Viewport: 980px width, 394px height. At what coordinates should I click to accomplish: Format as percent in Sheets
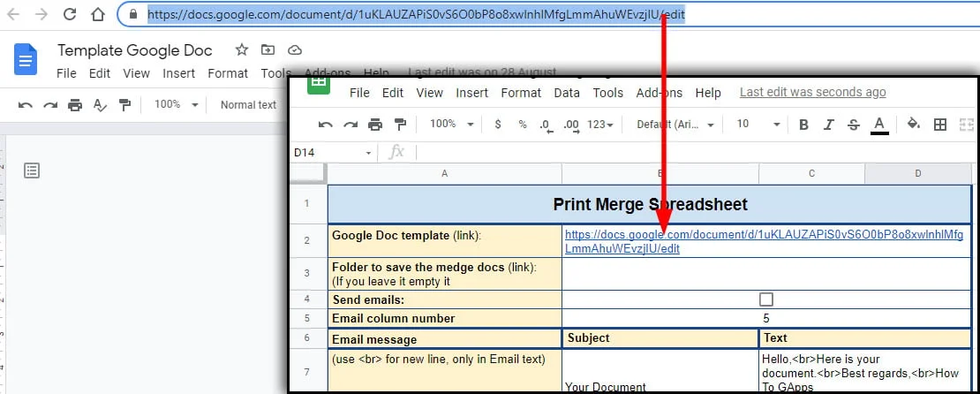[x=523, y=125]
